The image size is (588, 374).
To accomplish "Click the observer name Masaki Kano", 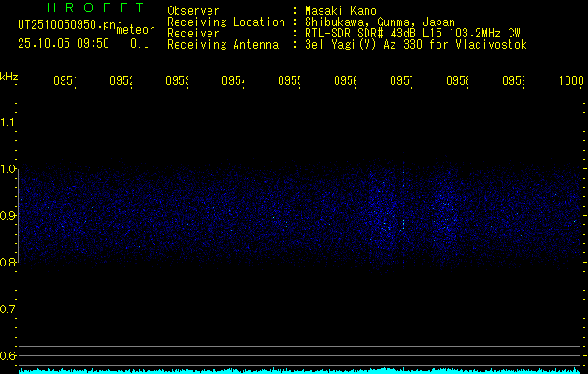I will click(x=340, y=11).
